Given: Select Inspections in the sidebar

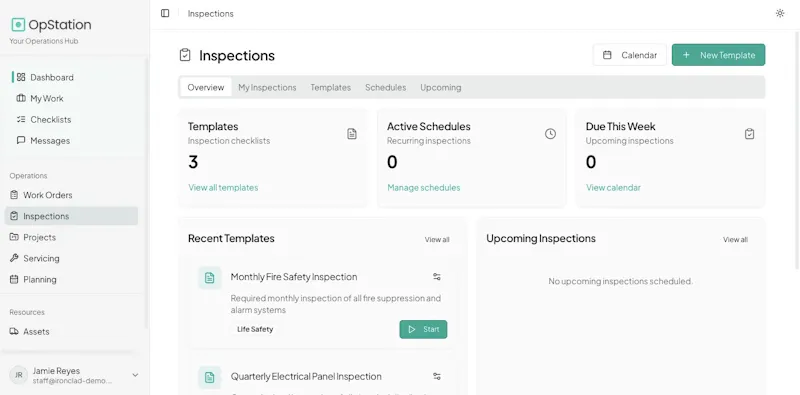Looking at the screenshot, I should (x=71, y=216).
